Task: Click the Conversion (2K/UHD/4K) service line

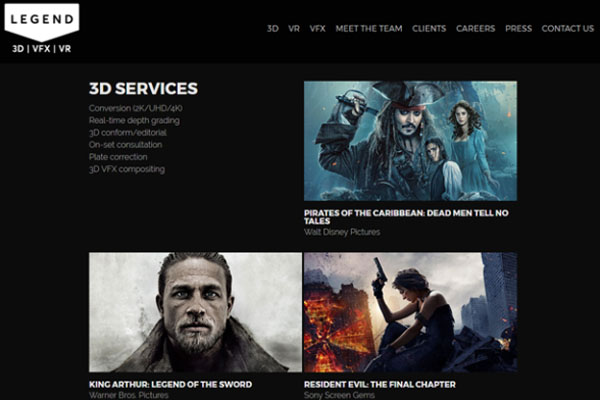Action: 136,108
